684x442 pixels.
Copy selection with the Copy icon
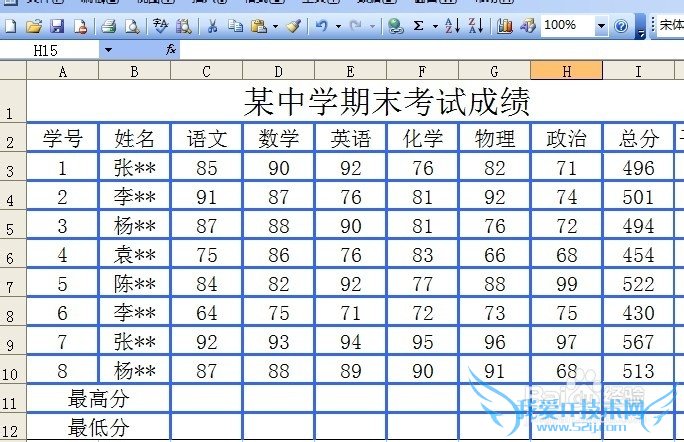236,26
